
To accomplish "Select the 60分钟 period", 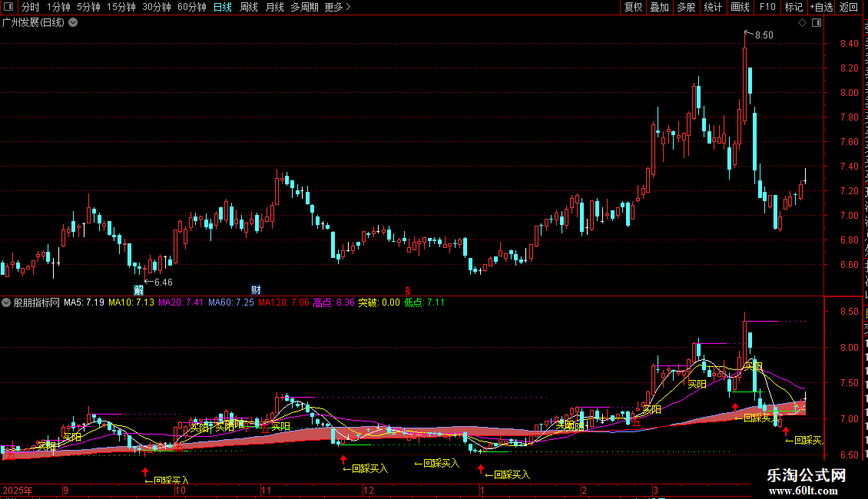I will (192, 7).
